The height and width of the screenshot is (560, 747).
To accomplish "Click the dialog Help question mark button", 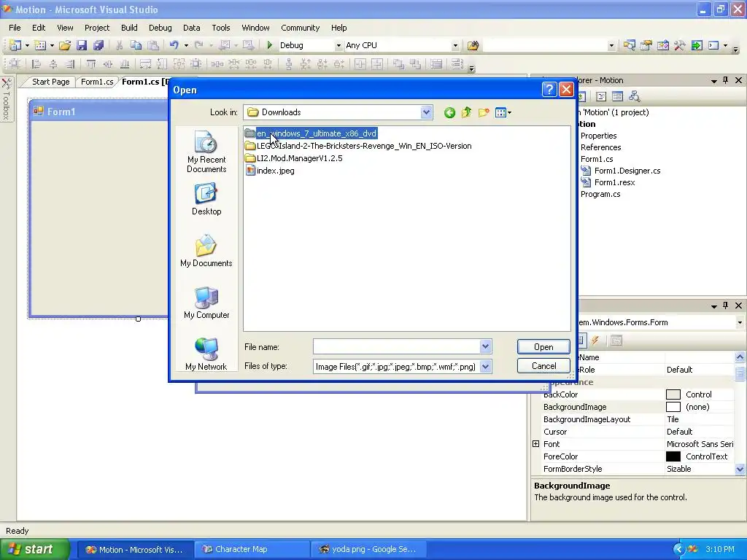I will (x=549, y=90).
